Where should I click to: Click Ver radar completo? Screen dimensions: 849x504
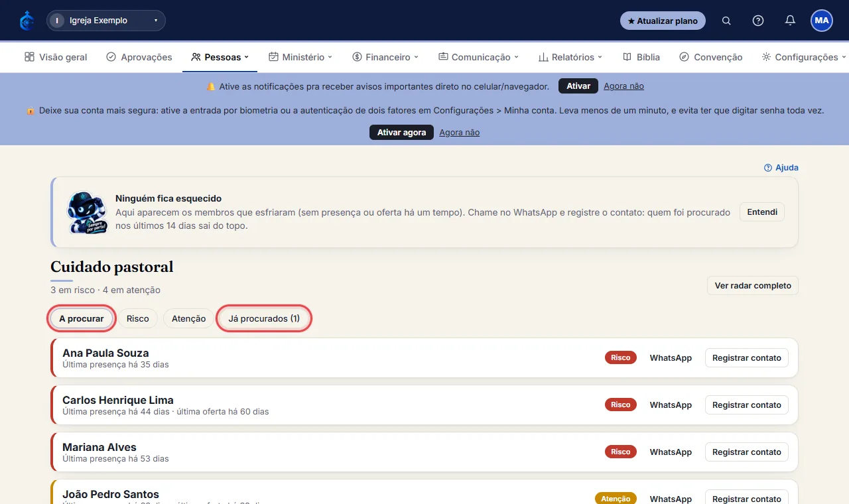click(x=753, y=286)
